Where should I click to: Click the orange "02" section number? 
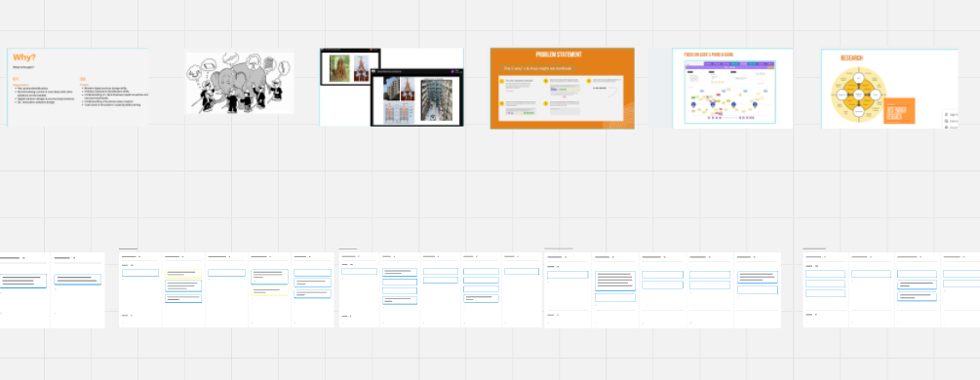pyautogui.click(x=83, y=79)
